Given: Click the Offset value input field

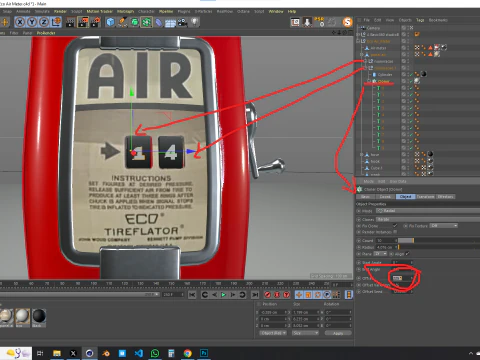Looking at the screenshot, I should click(402, 278).
